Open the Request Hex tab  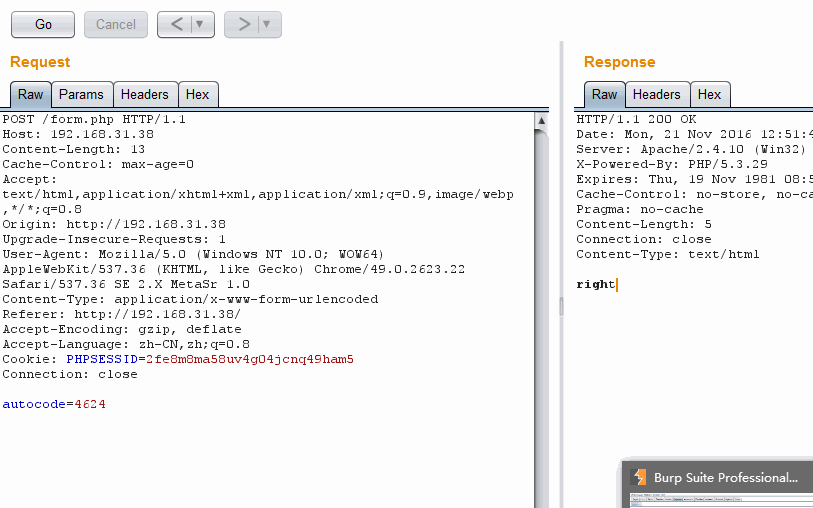point(198,94)
